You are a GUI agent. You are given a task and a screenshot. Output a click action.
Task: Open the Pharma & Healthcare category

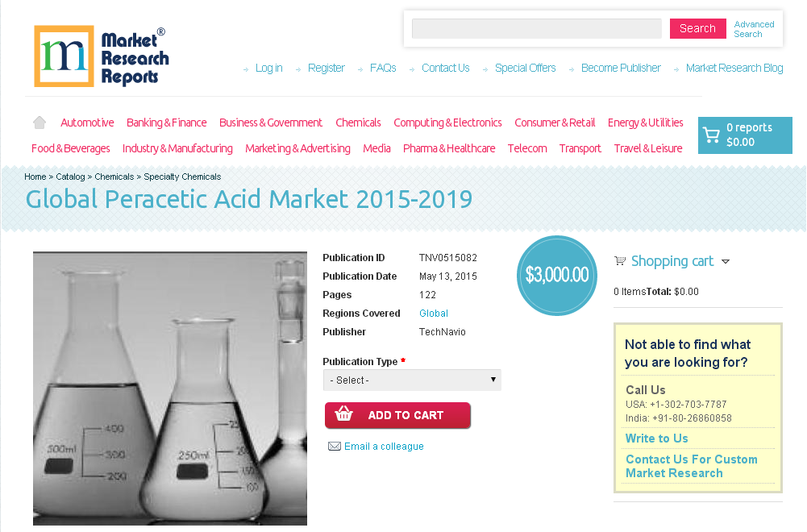point(448,148)
